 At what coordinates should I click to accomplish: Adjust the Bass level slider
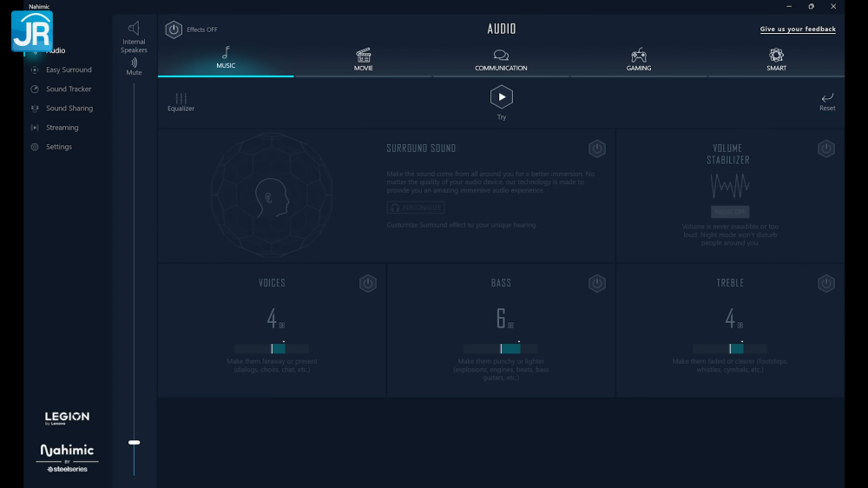point(502,348)
